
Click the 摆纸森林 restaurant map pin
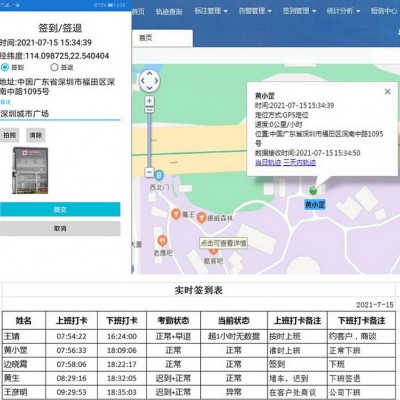[201, 217]
